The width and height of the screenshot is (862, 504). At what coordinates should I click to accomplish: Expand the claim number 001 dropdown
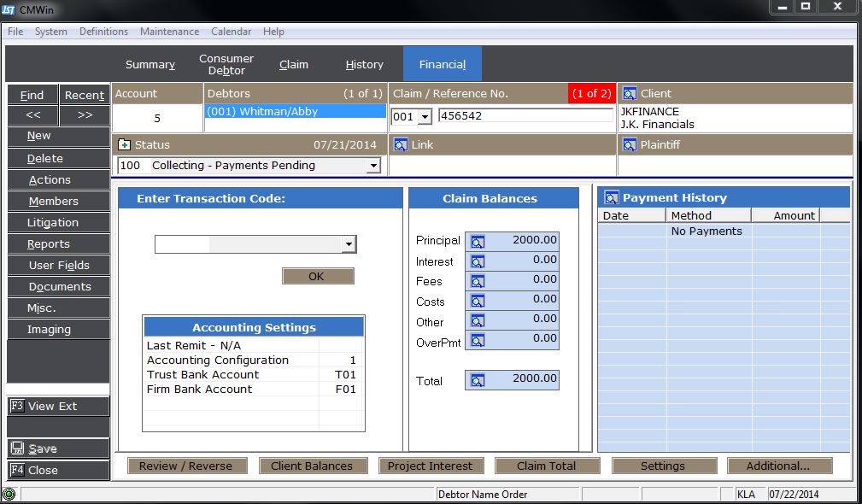425,116
